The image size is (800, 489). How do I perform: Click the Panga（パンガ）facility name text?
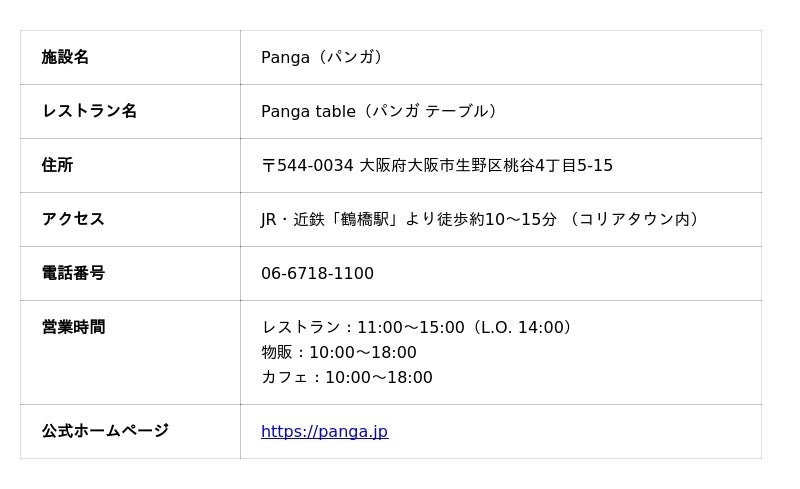point(322,58)
